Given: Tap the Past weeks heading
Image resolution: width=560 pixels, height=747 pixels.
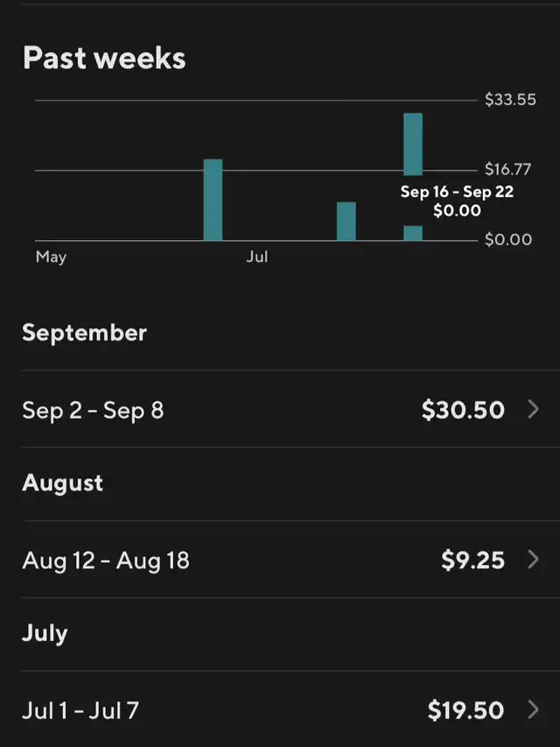Looking at the screenshot, I should 104,59.
